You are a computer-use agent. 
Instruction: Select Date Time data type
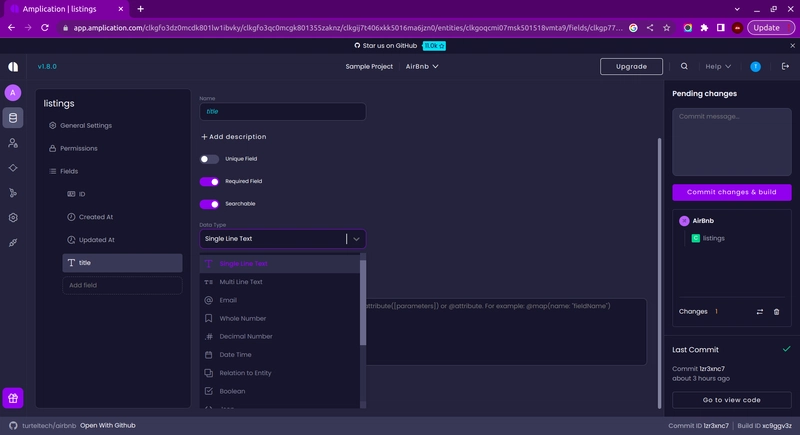(x=280, y=355)
